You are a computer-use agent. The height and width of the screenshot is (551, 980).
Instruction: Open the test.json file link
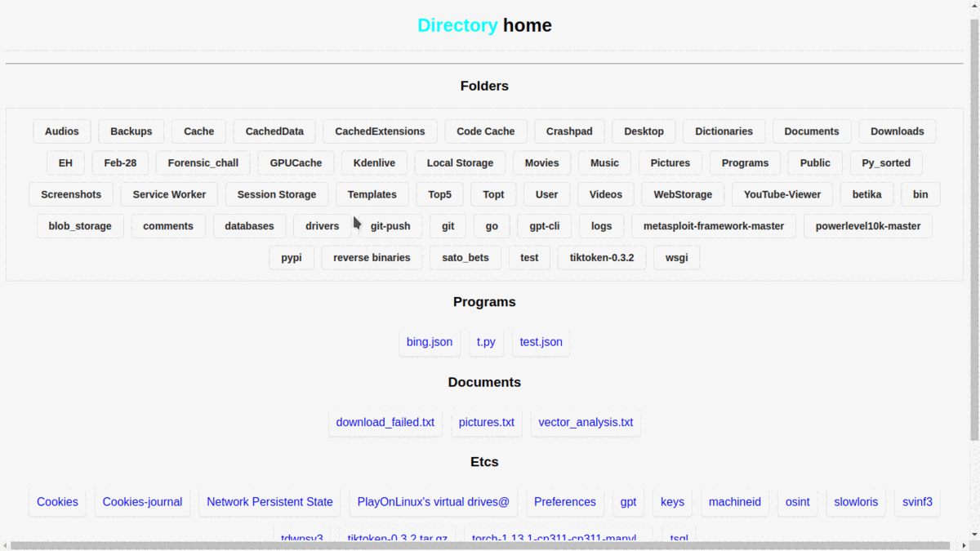point(541,342)
